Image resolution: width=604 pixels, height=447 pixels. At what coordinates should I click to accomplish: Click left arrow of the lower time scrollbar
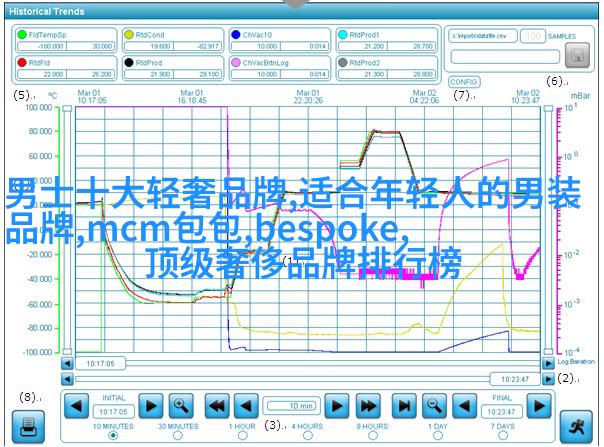[x=67, y=379]
